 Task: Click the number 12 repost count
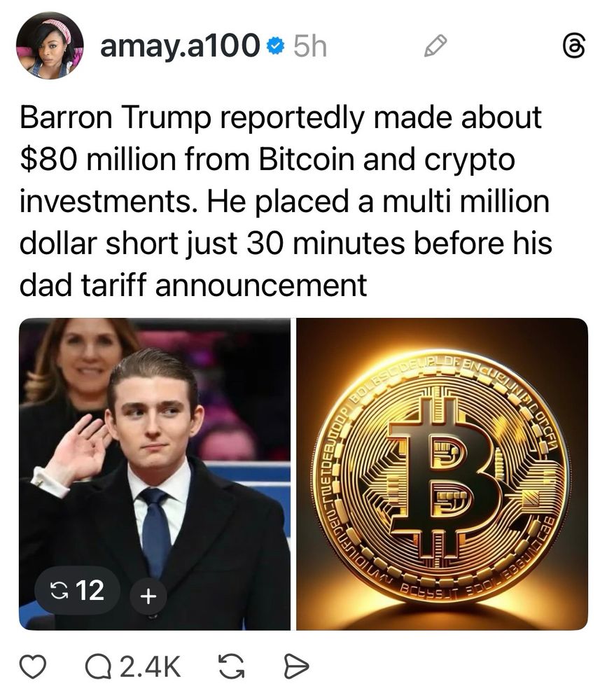(x=90, y=590)
